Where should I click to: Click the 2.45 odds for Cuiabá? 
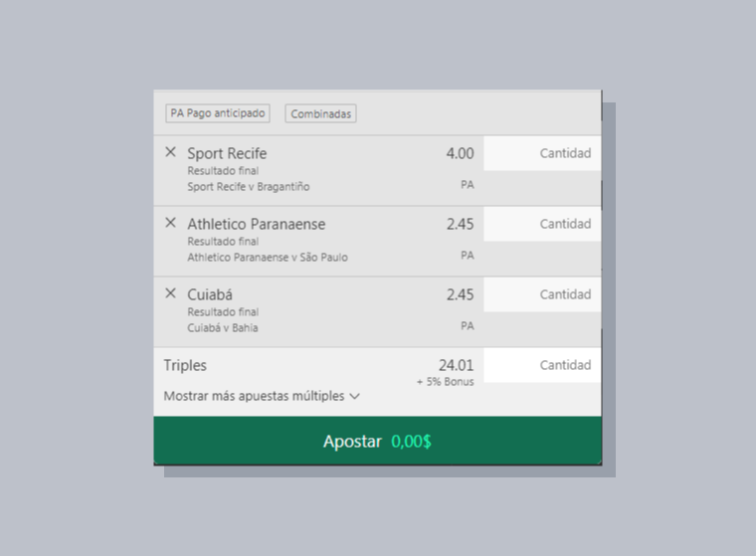click(460, 295)
